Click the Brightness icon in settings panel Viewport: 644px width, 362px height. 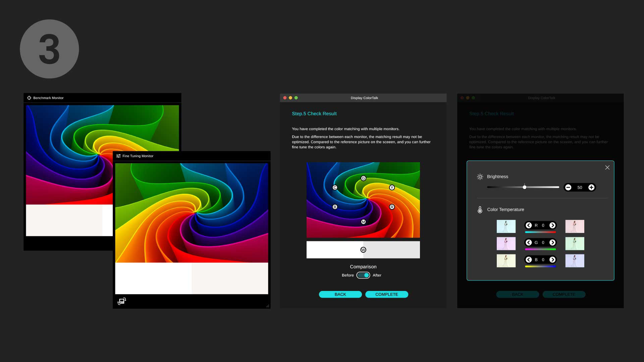(480, 176)
